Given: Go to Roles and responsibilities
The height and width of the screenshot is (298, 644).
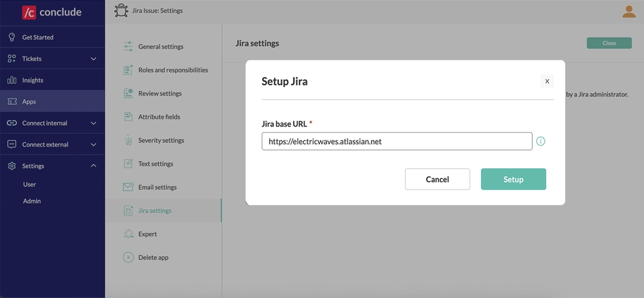Looking at the screenshot, I should point(173,70).
